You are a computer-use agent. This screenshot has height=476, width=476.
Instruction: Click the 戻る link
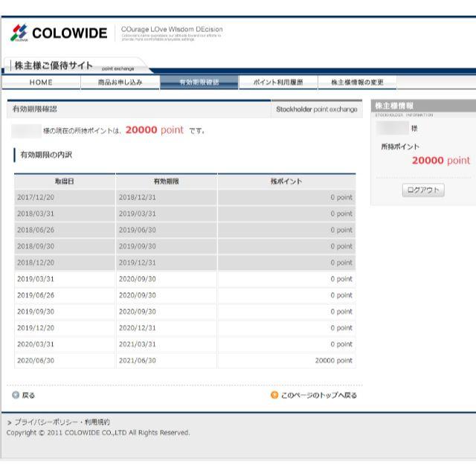point(28,395)
